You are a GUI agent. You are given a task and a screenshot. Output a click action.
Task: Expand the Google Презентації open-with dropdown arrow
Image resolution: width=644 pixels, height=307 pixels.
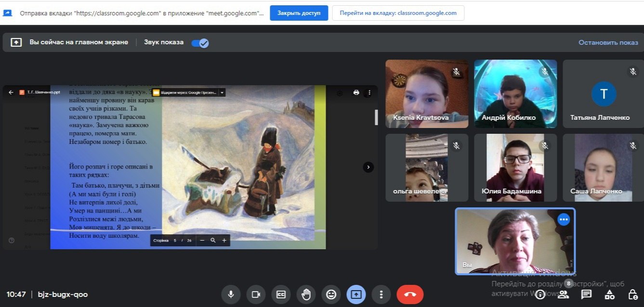pyautogui.click(x=222, y=92)
